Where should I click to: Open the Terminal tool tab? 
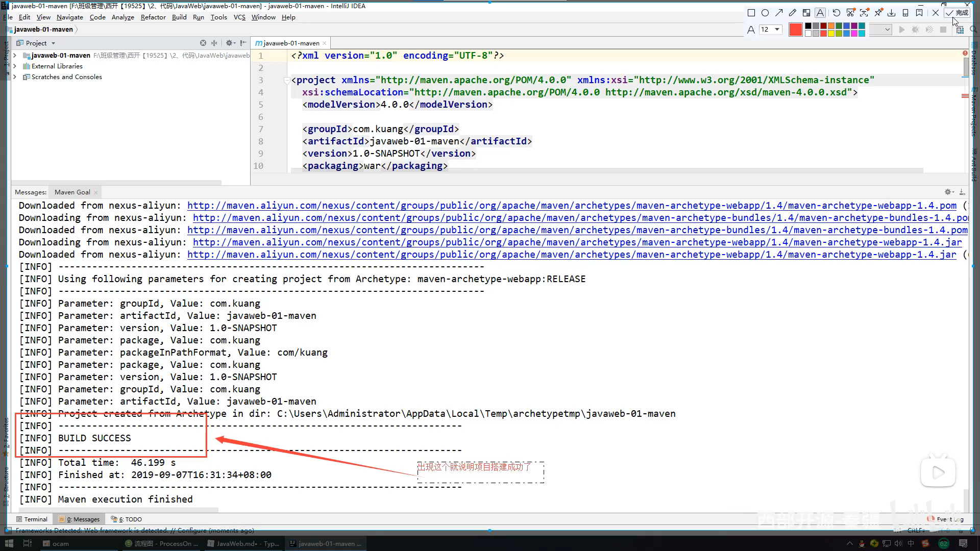pos(32,519)
